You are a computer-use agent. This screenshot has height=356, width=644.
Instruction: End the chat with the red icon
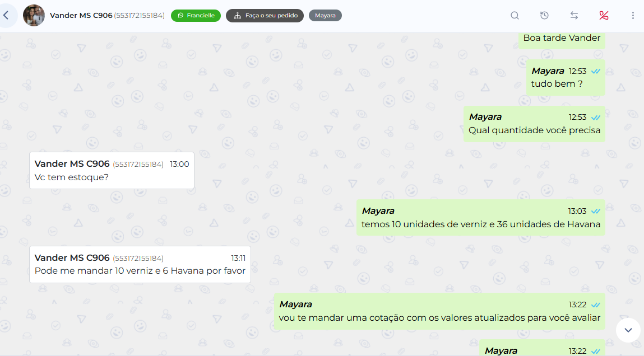(604, 16)
